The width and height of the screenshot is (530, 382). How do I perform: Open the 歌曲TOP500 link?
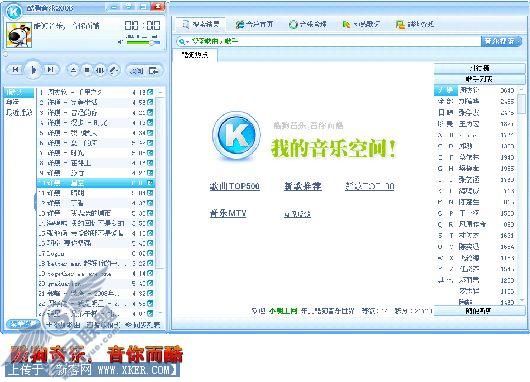235,186
